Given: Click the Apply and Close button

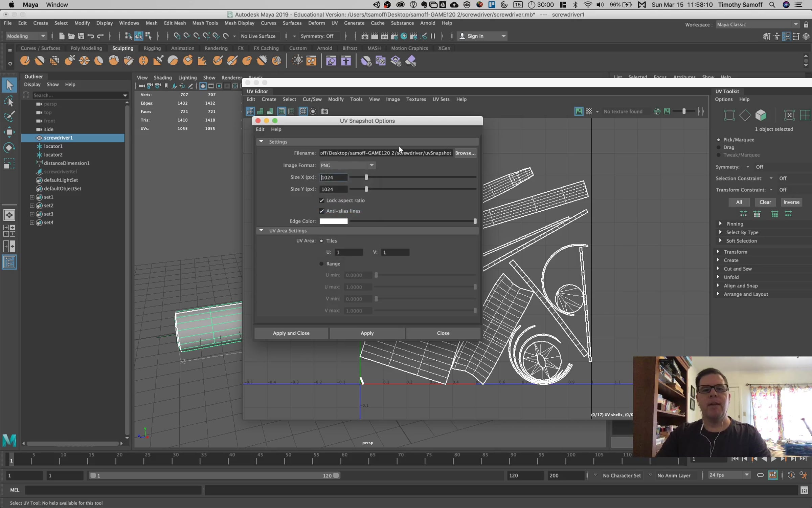Looking at the screenshot, I should coord(291,333).
